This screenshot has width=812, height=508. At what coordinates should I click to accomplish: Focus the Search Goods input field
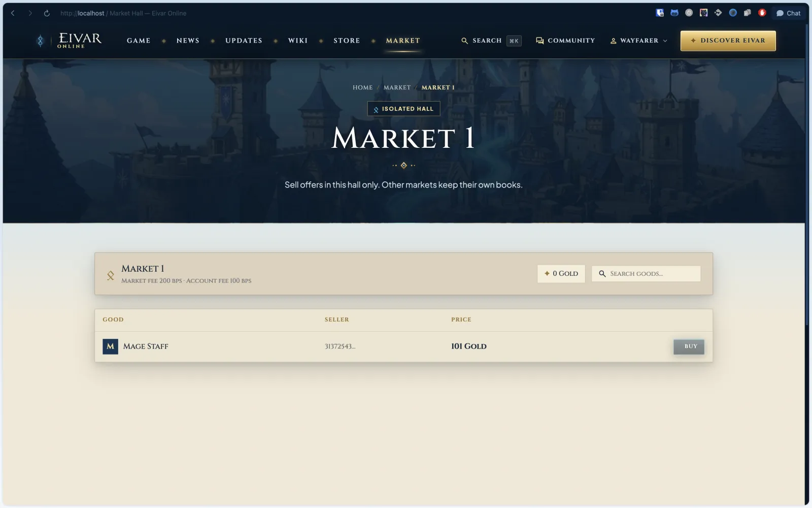[646, 274]
